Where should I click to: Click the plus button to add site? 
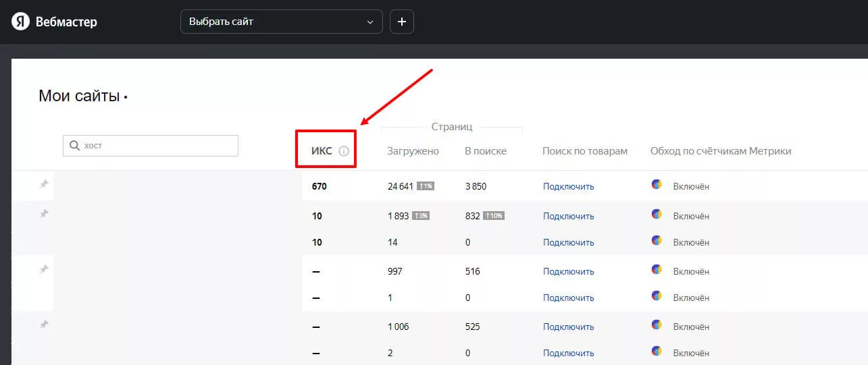(402, 22)
